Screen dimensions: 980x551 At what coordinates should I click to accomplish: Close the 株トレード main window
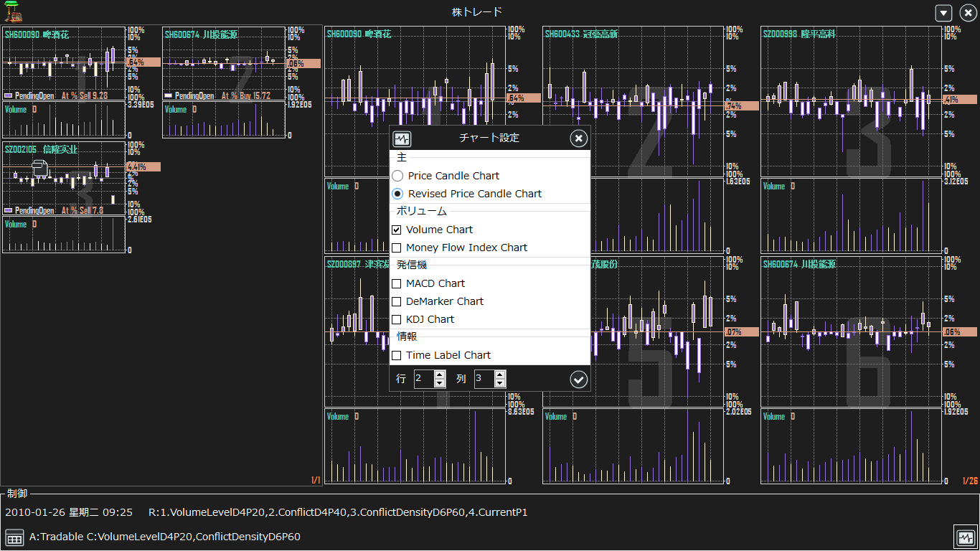(967, 13)
